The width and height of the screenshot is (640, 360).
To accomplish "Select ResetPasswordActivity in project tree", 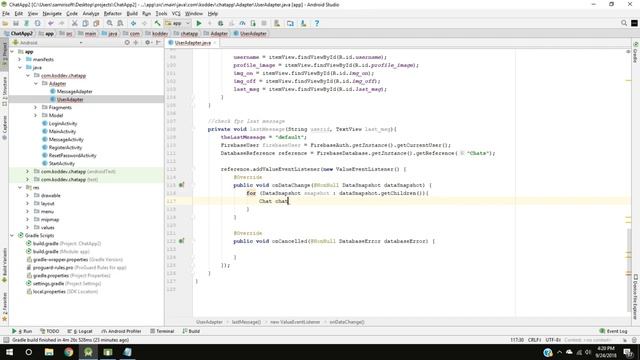I will tap(72, 156).
